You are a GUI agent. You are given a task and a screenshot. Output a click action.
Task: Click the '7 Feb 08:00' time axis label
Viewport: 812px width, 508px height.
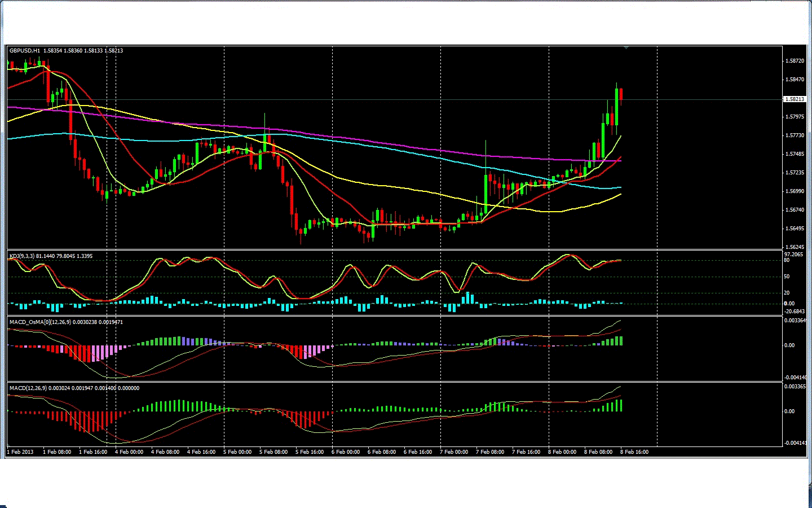point(490,452)
